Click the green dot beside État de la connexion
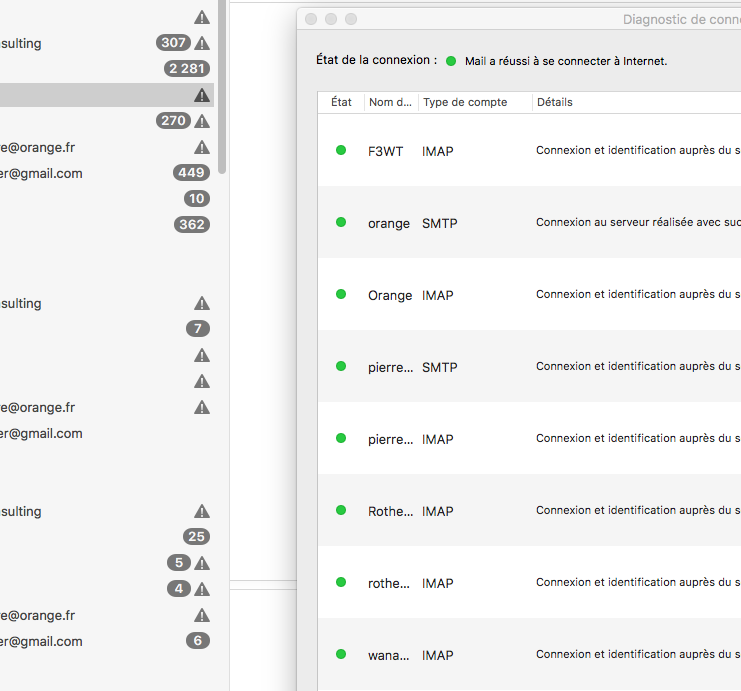741x691 pixels. point(451,61)
